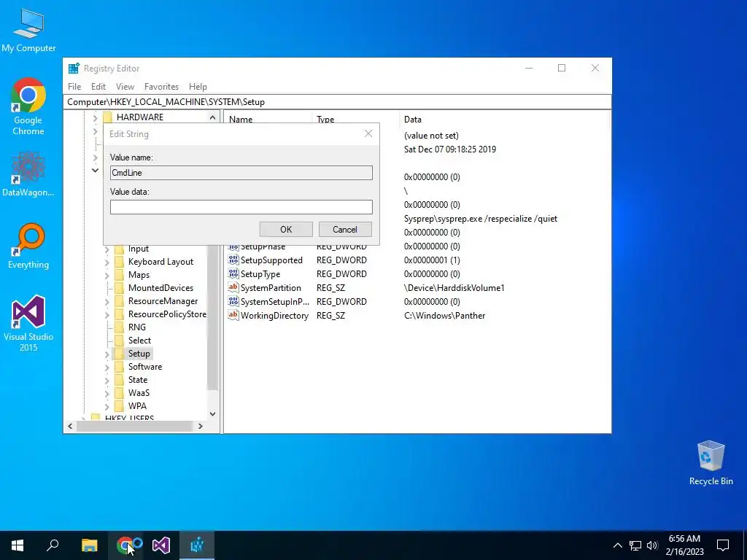Open Visual Studio from the taskbar
This screenshot has width=747, height=560.
161,545
